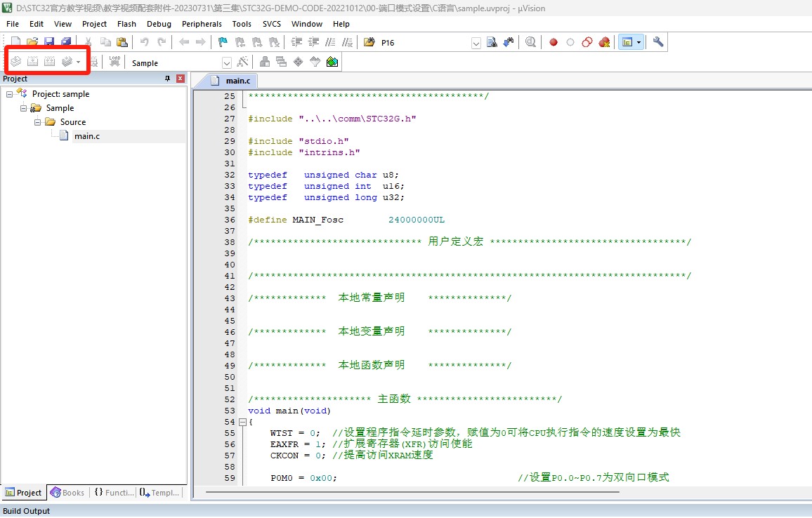Undo the last edit
The height and width of the screenshot is (518, 812).
pyautogui.click(x=145, y=42)
